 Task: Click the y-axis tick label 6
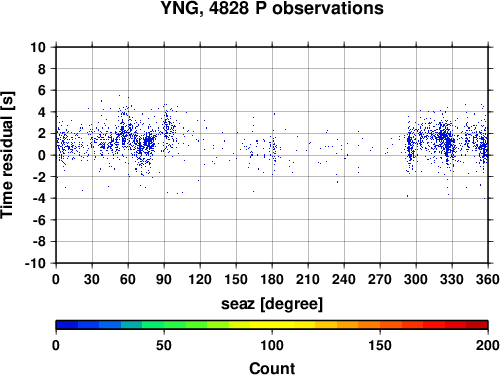(x=42, y=90)
